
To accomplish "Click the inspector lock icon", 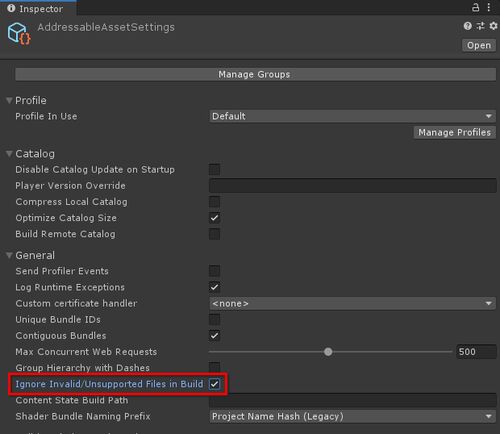I will click(x=475, y=7).
